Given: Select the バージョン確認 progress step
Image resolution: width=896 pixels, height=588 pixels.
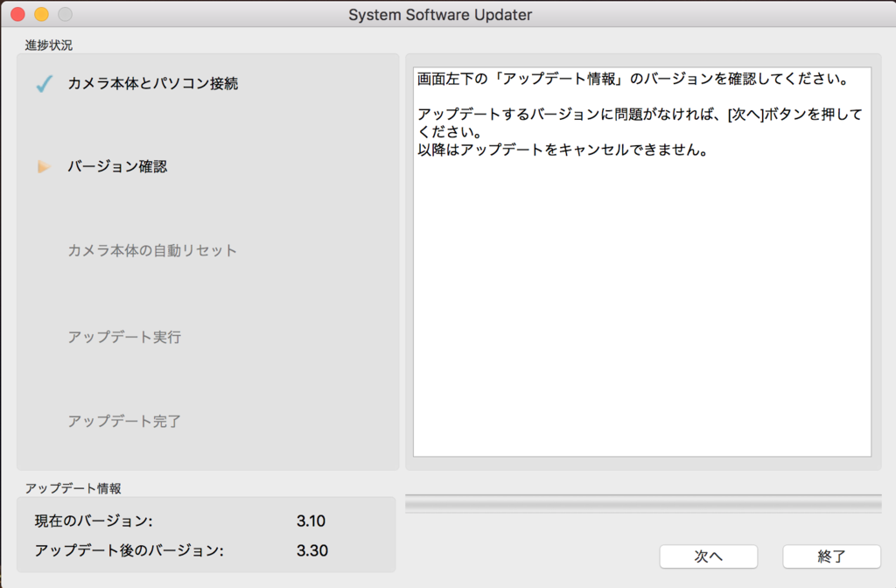Looking at the screenshot, I should (118, 166).
